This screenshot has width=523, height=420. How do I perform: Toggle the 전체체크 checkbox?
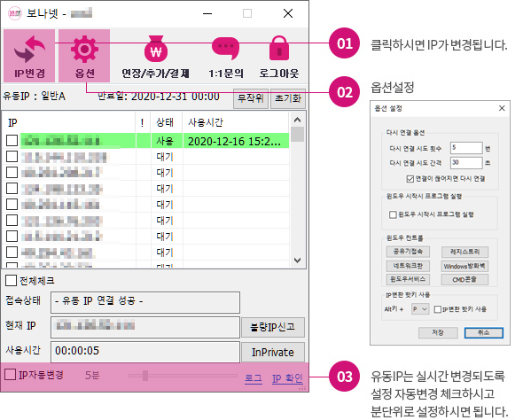pyautogui.click(x=11, y=280)
